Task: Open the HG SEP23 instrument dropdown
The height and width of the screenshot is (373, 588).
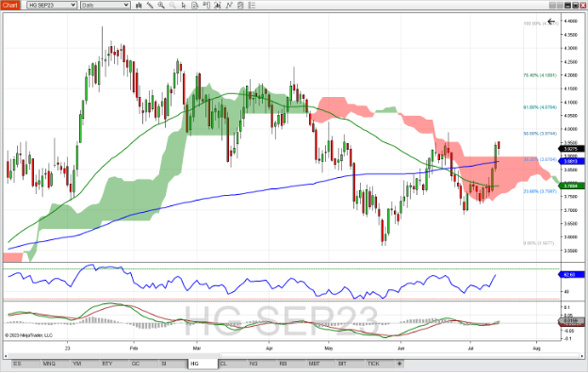Action: pos(52,6)
